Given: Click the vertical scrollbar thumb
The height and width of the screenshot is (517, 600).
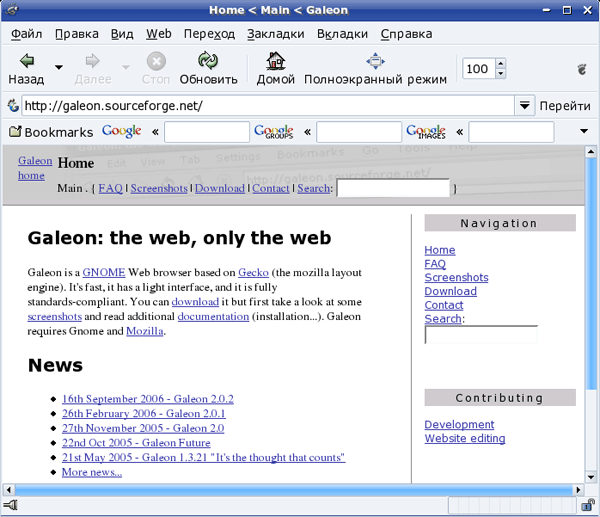Looking at the screenshot, I should (591, 274).
